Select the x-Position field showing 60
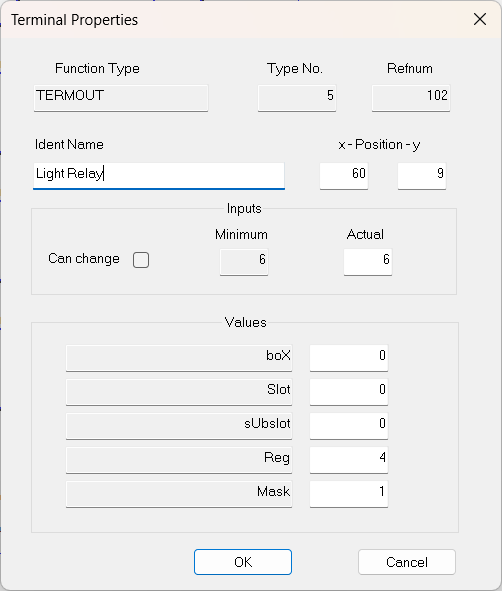The image size is (502, 591). [x=344, y=175]
